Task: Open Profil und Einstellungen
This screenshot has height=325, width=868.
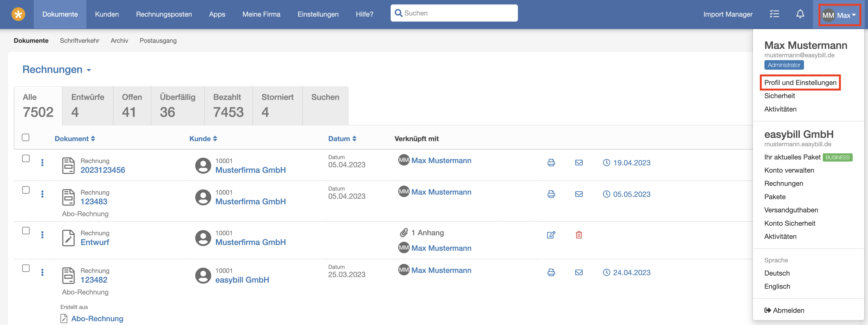Action: 800,82
